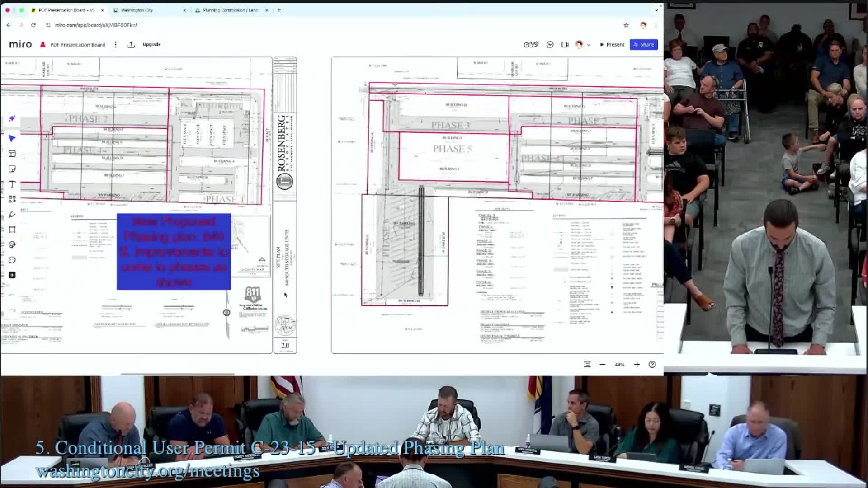Open the Shapes tool
This screenshot has width=868, height=488.
pos(12,199)
